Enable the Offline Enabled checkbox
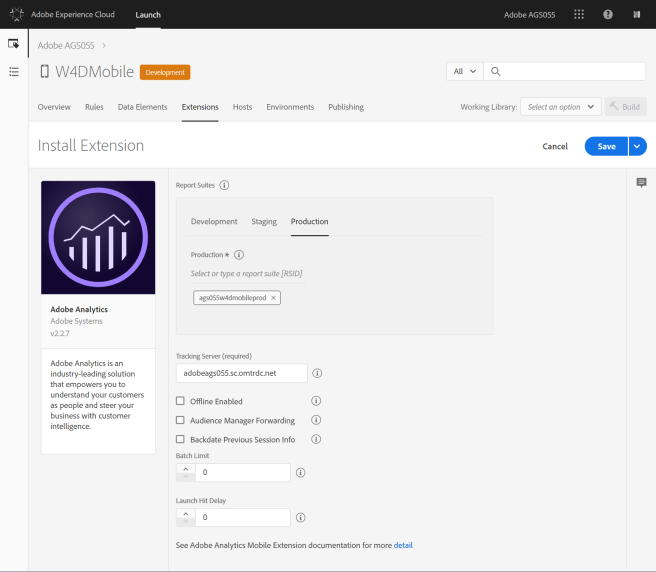The height and width of the screenshot is (572, 656). 180,401
